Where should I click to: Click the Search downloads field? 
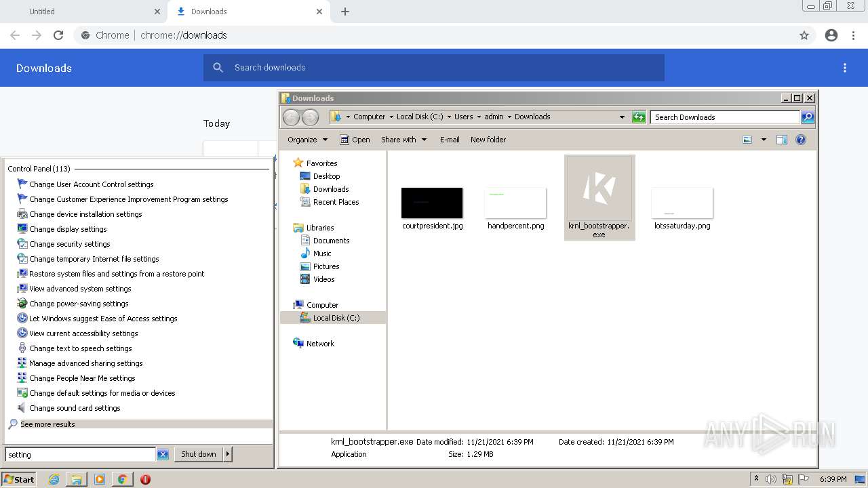pos(434,68)
